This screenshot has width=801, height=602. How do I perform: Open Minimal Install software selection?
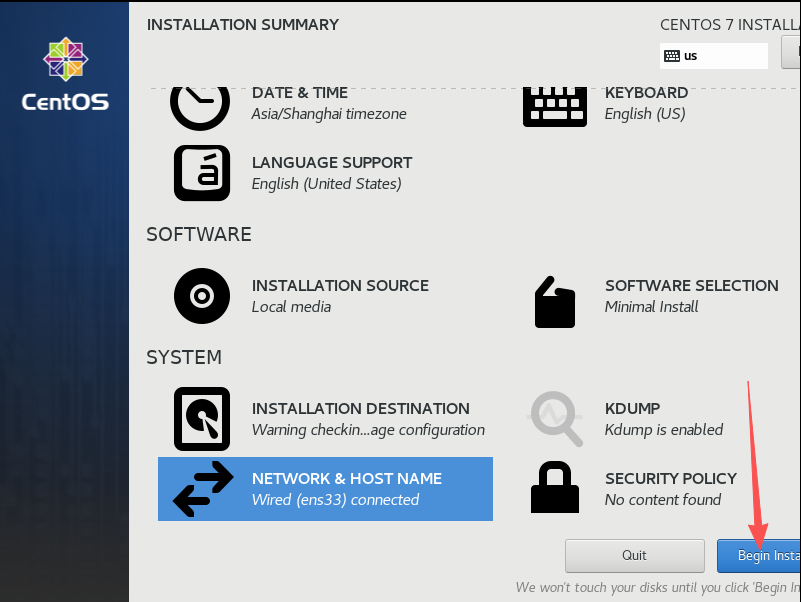click(651, 307)
